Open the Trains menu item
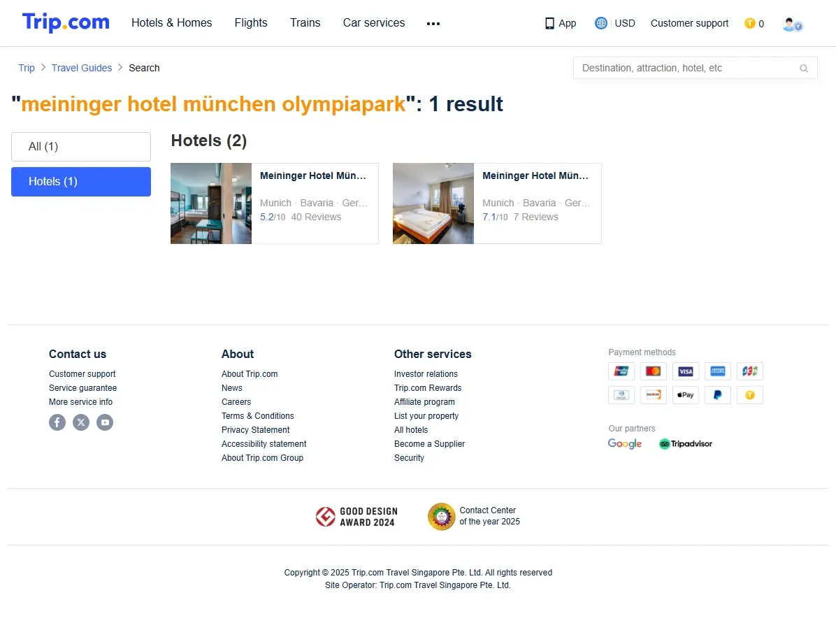Image resolution: width=836 pixels, height=644 pixels. point(305,23)
